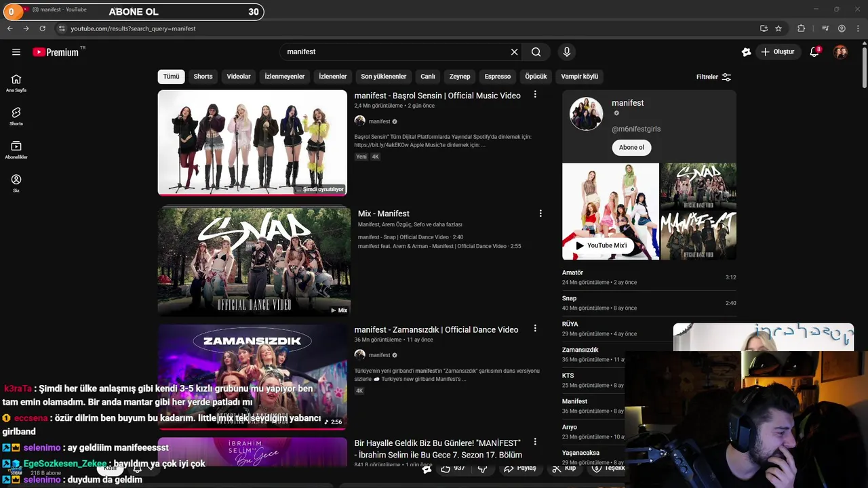868x488 pixels.
Task: Reload the page
Action: coord(42,28)
